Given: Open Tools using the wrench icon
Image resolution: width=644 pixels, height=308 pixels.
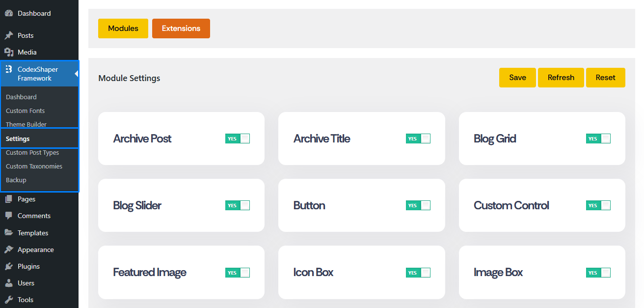Looking at the screenshot, I should pyautogui.click(x=8, y=300).
